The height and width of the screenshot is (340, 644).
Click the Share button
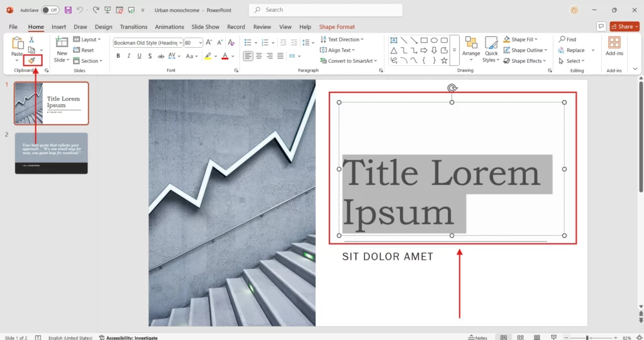click(625, 26)
